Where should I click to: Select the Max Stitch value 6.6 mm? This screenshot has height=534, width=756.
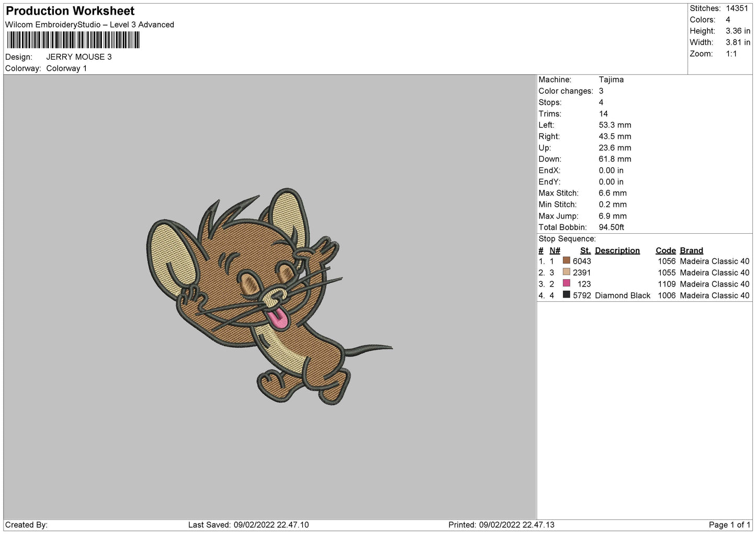coord(613,194)
